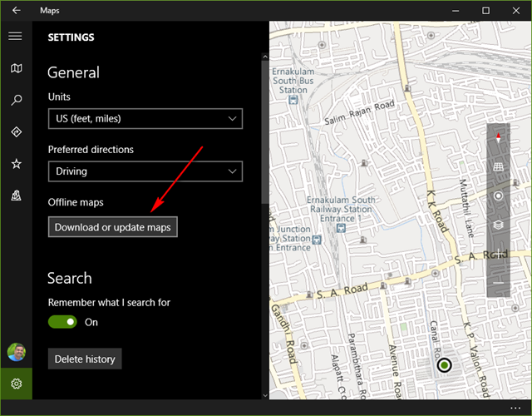
Task: Show my location on map
Action: (x=498, y=196)
